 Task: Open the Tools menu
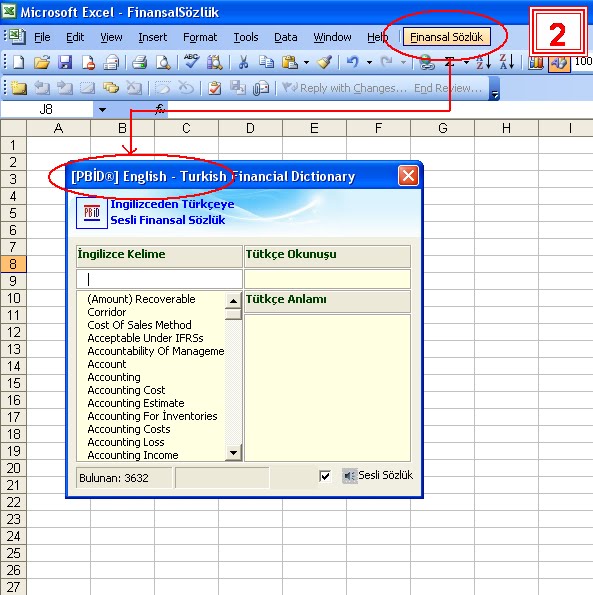(x=246, y=37)
